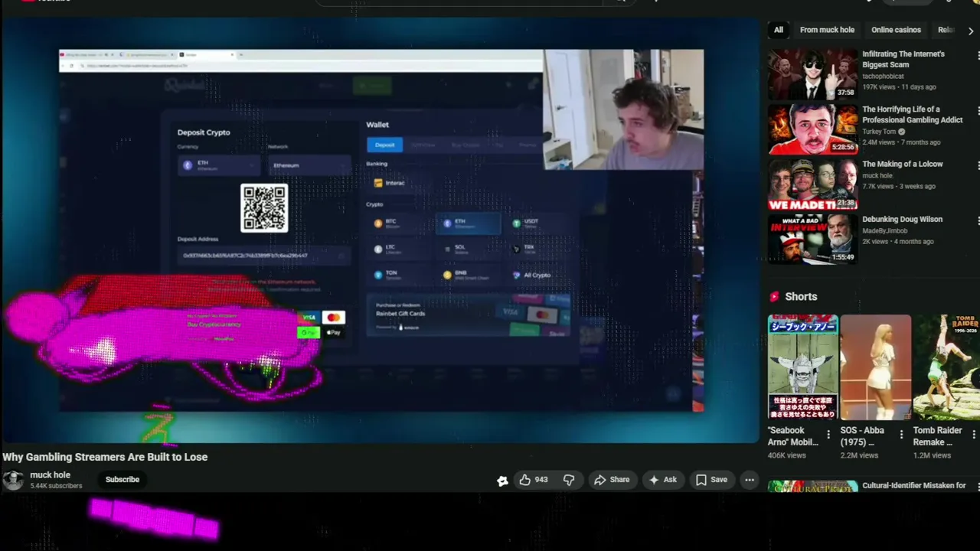Open the Professional Gambling Addict video thumbnail
The height and width of the screenshot is (551, 980).
pos(813,129)
